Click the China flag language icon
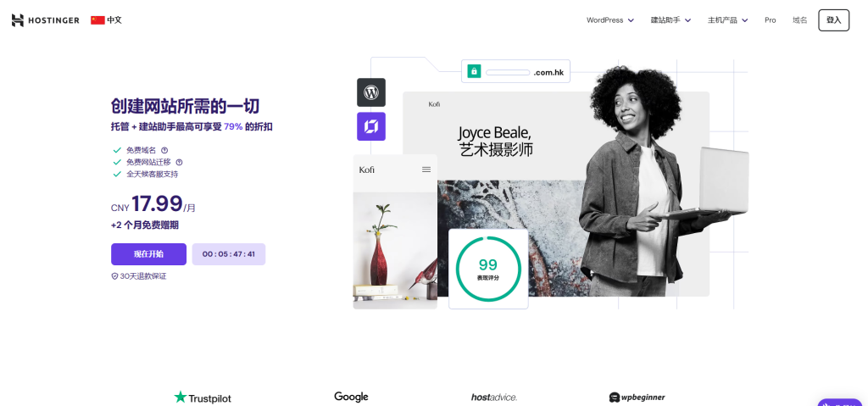 (97, 20)
